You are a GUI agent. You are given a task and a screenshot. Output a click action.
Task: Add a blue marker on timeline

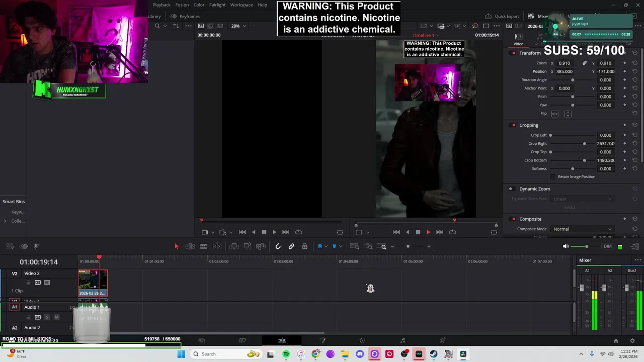click(334, 246)
